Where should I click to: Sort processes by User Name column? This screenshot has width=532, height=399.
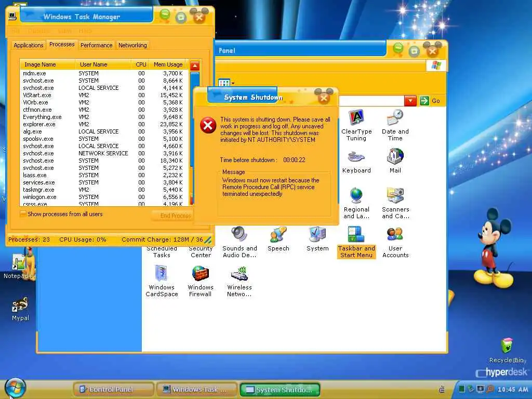point(103,64)
